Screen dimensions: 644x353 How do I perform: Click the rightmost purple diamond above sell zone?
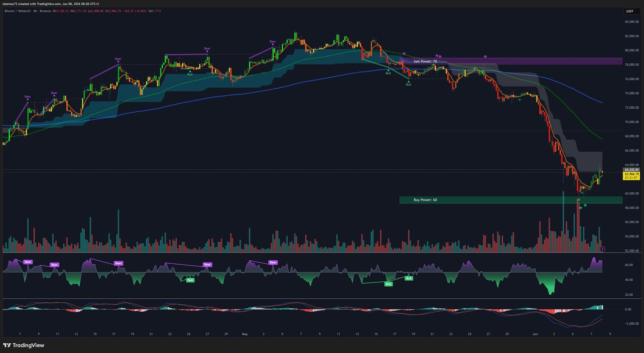[485, 57]
